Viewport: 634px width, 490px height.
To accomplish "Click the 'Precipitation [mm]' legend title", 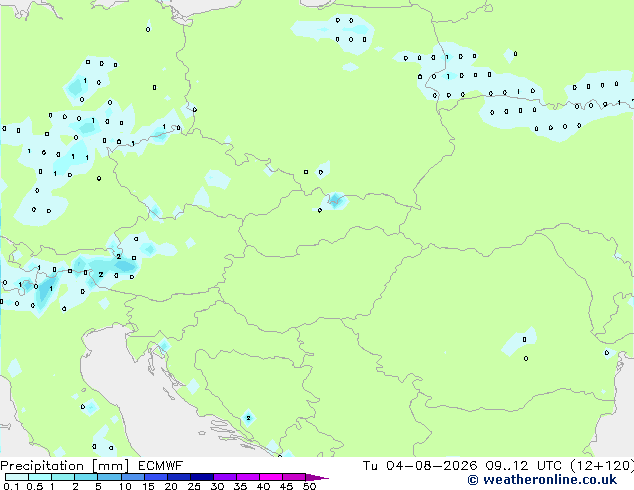I will click(x=64, y=466).
